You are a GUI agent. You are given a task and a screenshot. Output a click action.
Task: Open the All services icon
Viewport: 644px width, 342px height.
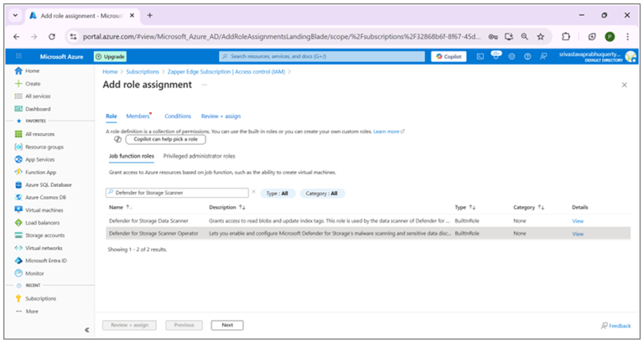click(x=18, y=96)
